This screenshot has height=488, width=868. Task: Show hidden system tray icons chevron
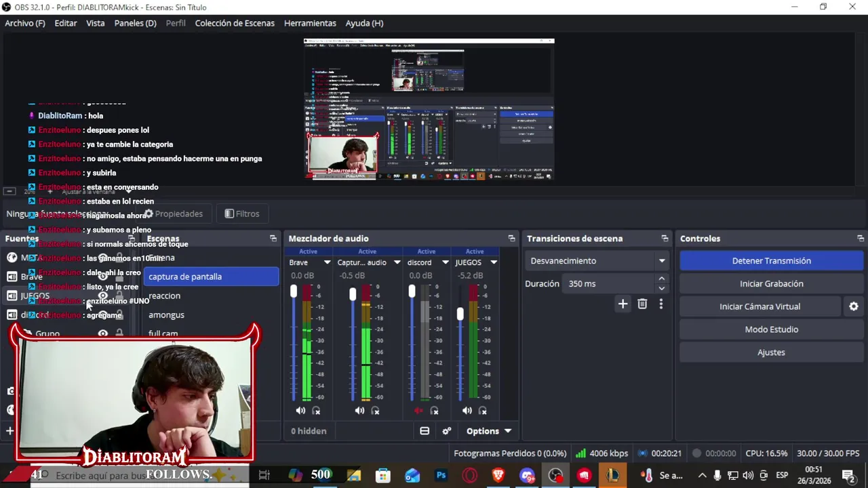pos(702,476)
